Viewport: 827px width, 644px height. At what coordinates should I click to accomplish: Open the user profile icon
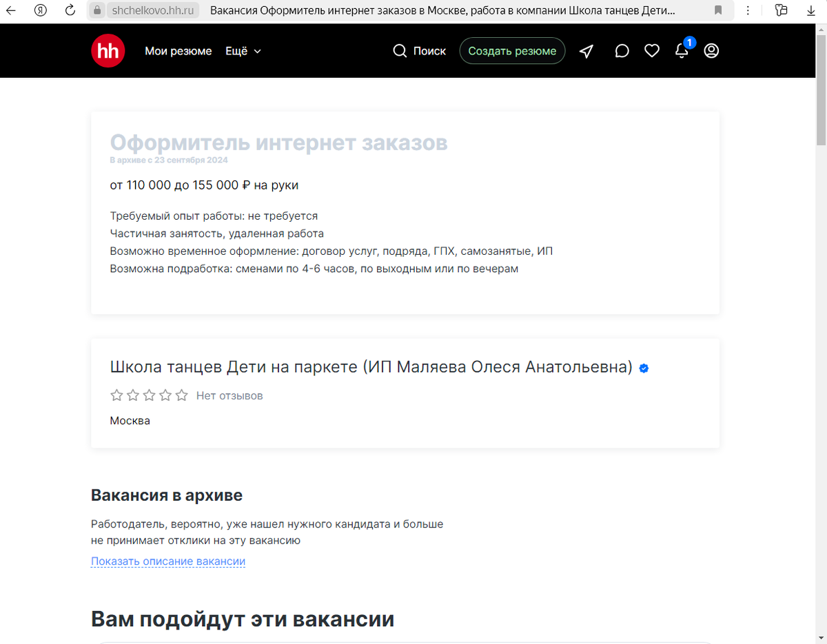click(711, 51)
